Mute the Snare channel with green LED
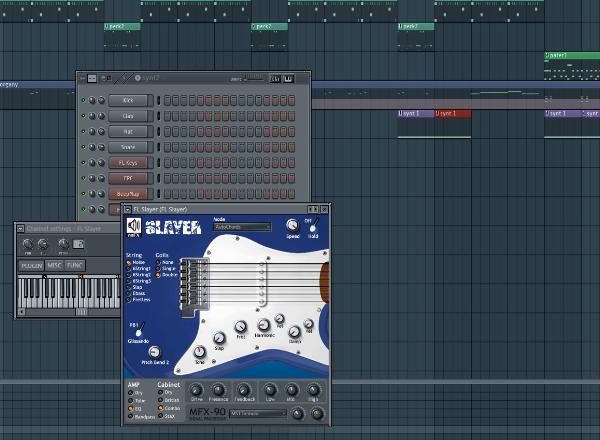600x440 pixels. (83, 147)
